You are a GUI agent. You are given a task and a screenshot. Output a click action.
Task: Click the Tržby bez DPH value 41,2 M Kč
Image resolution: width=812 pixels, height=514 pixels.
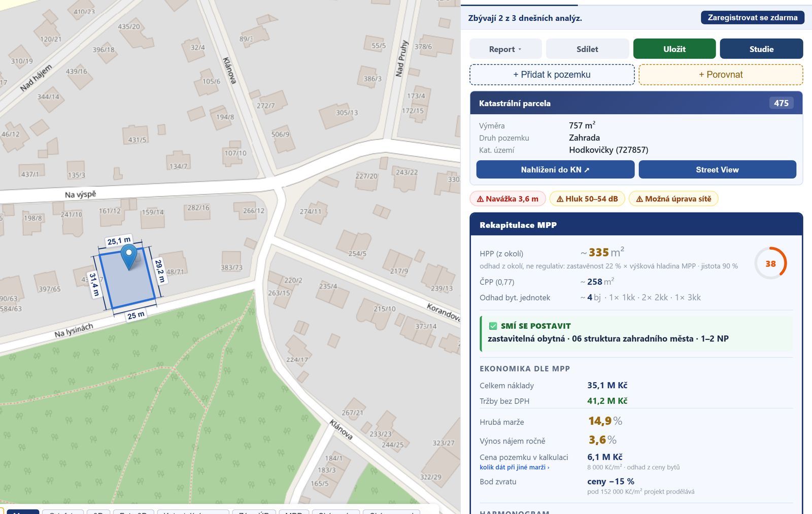(x=607, y=401)
